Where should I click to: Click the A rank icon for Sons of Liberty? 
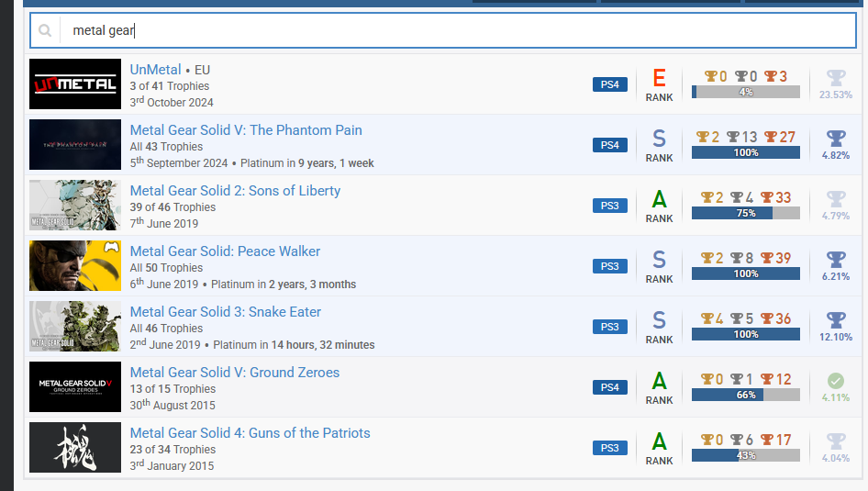click(x=660, y=199)
